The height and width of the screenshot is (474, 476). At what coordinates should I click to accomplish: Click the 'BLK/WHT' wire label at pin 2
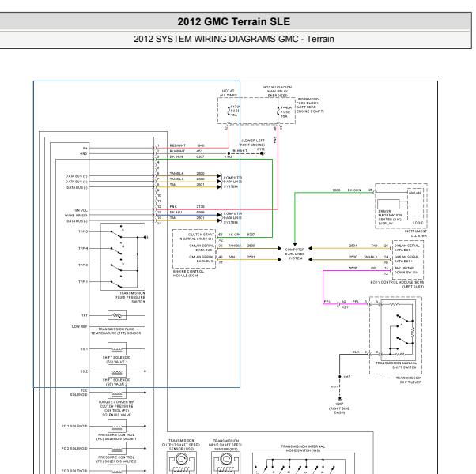[177, 151]
